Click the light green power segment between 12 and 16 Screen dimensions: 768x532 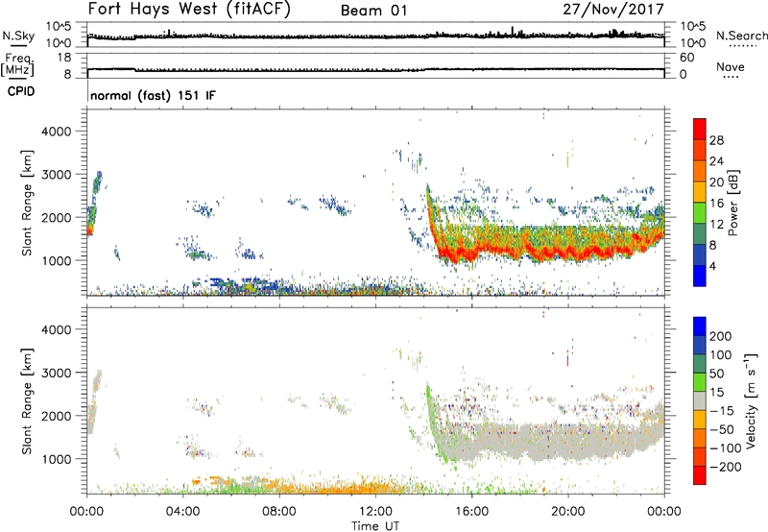[700, 213]
